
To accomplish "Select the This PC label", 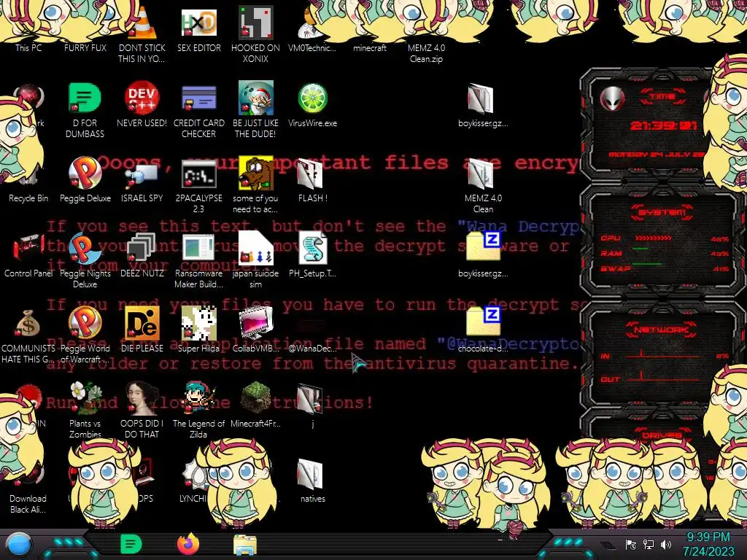I will [x=28, y=47].
